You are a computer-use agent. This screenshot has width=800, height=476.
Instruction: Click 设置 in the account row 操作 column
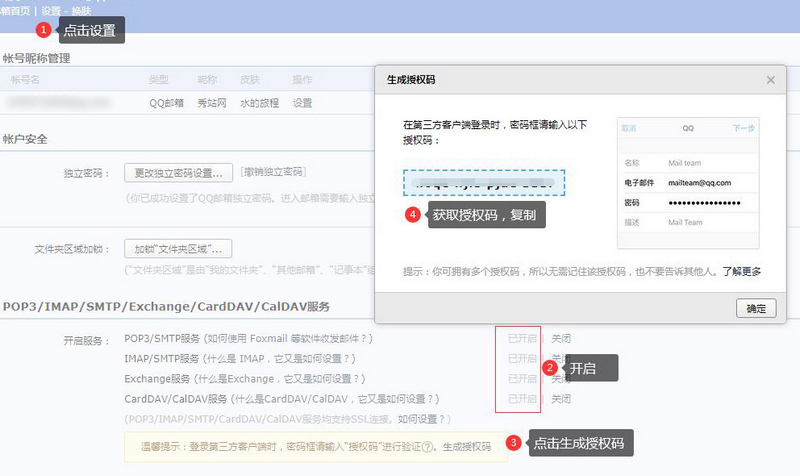coord(302,103)
